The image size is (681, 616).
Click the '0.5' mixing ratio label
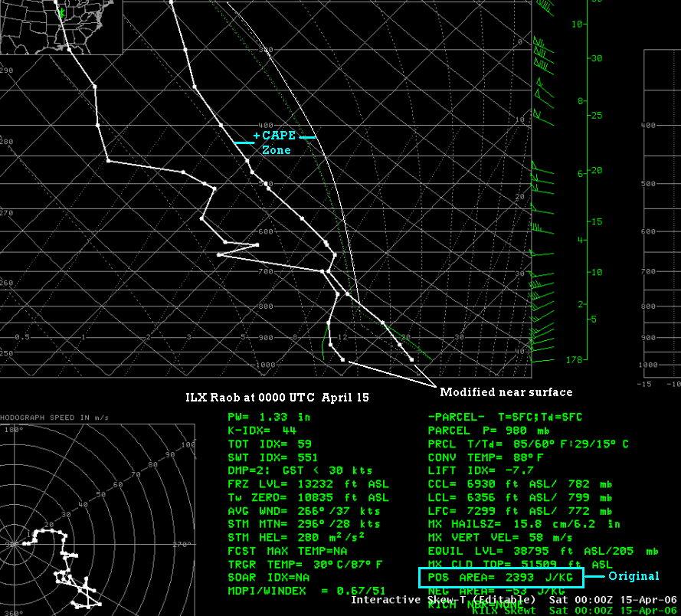tap(22, 337)
